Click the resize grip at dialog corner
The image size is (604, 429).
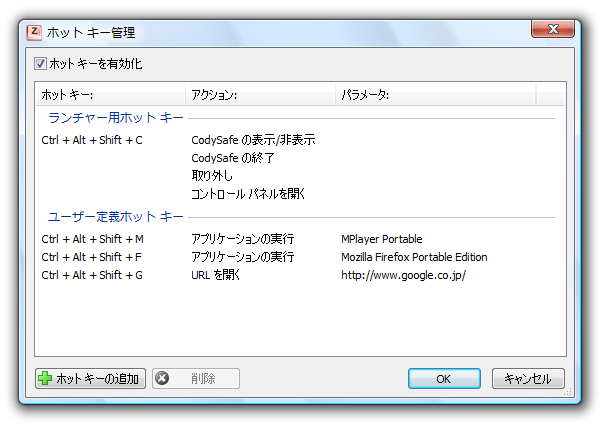568,392
